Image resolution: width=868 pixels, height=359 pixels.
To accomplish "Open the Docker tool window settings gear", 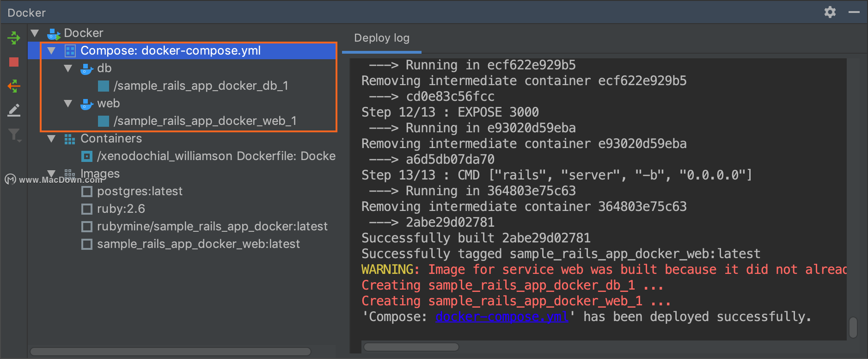I will point(830,12).
